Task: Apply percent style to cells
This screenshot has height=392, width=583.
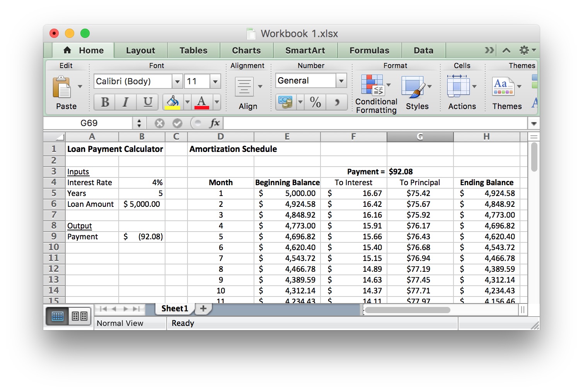Action: tap(315, 102)
